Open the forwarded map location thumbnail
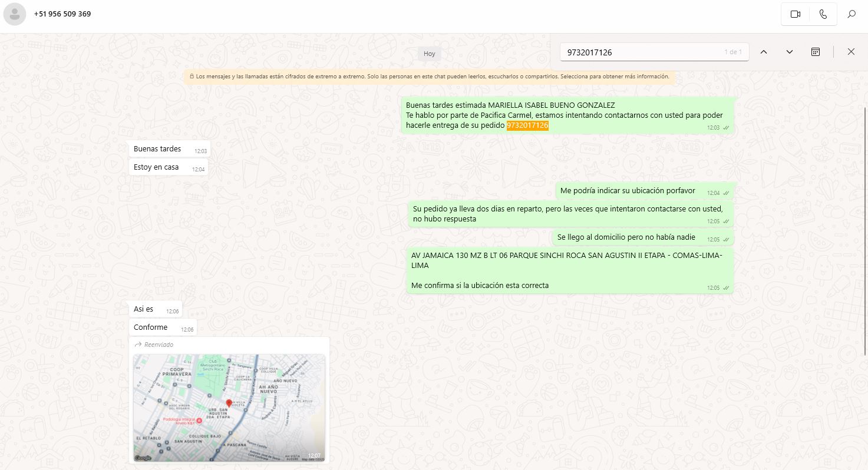This screenshot has height=470, width=868. click(229, 407)
